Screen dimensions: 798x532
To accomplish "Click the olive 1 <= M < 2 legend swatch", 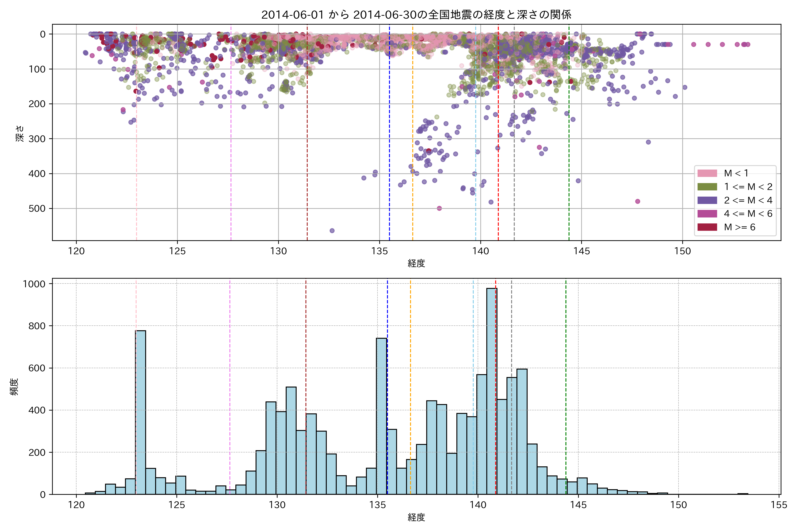I will [x=707, y=187].
